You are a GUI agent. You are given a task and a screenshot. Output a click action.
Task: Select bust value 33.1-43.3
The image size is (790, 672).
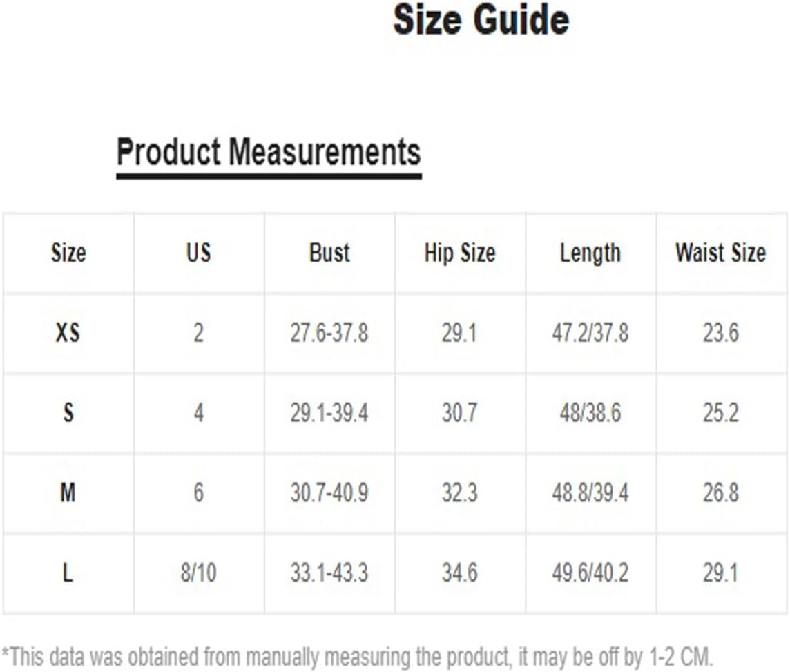329,573
